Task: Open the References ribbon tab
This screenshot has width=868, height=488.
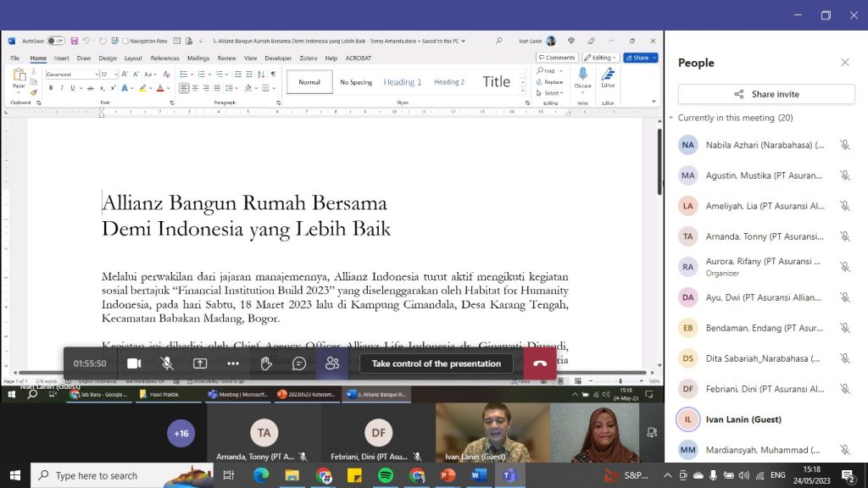Action: point(165,58)
